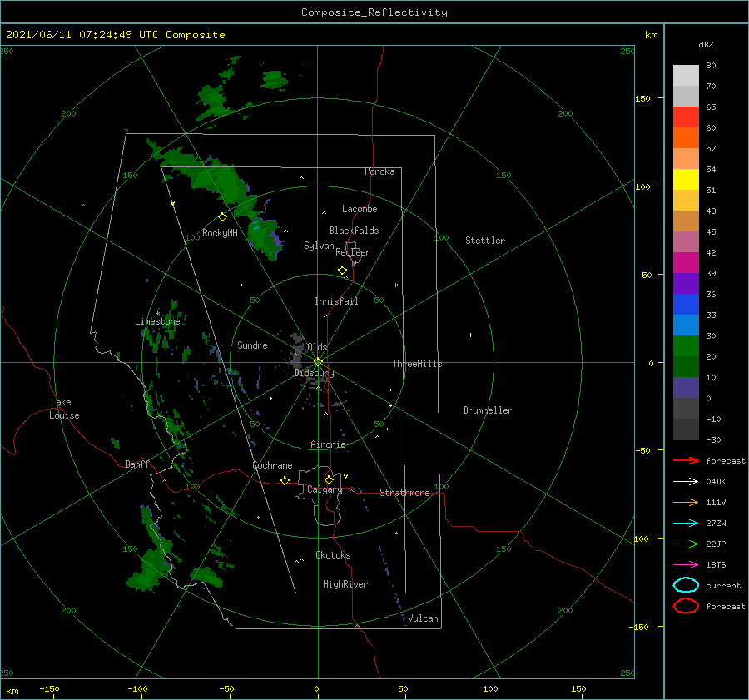This screenshot has height=700, width=749.
Task: Pick the light gray 80 dBZ swatch
Action: (686, 76)
